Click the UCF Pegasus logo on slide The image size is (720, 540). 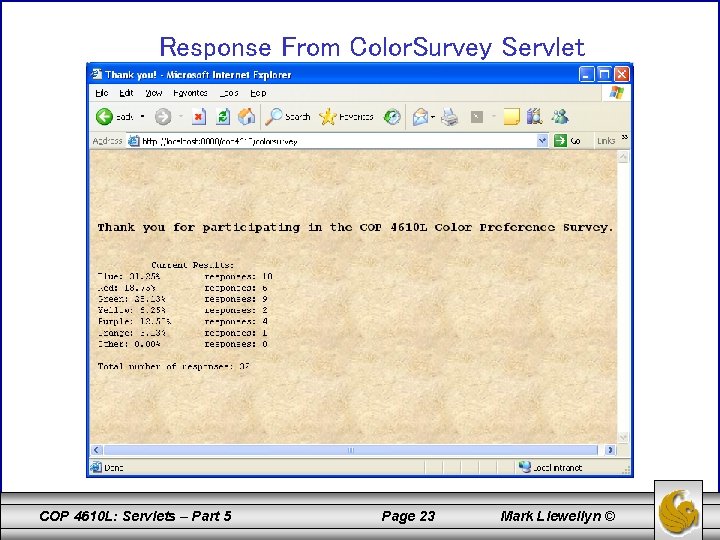(x=679, y=512)
